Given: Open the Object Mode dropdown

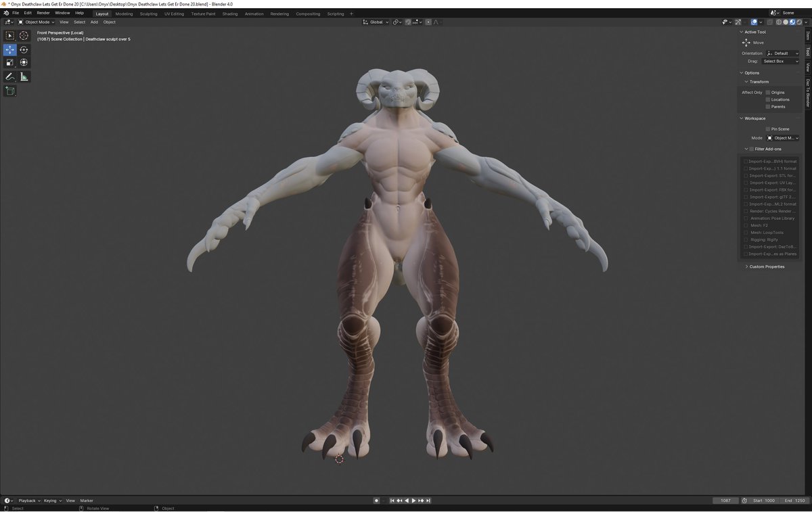Looking at the screenshot, I should 37,22.
